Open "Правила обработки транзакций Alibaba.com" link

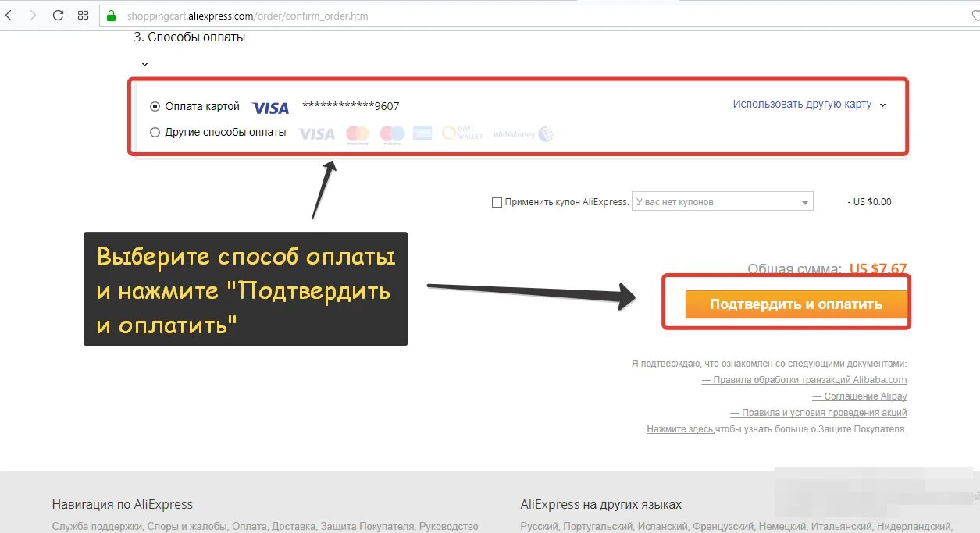click(x=804, y=380)
